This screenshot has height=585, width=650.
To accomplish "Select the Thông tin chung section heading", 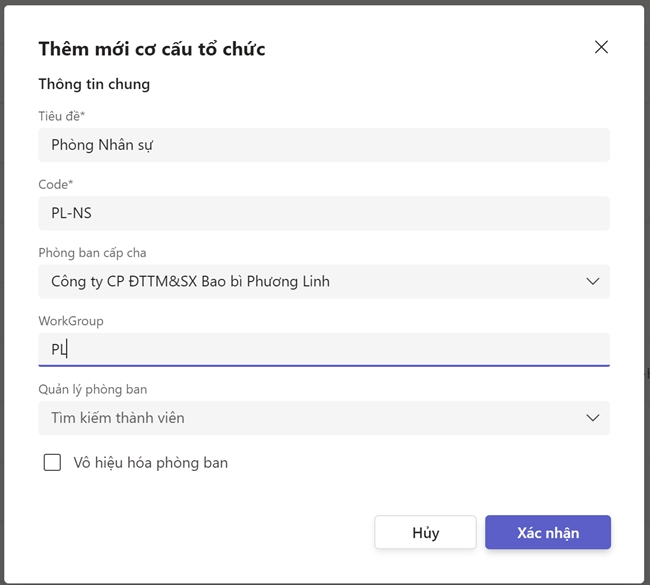I will click(x=94, y=84).
